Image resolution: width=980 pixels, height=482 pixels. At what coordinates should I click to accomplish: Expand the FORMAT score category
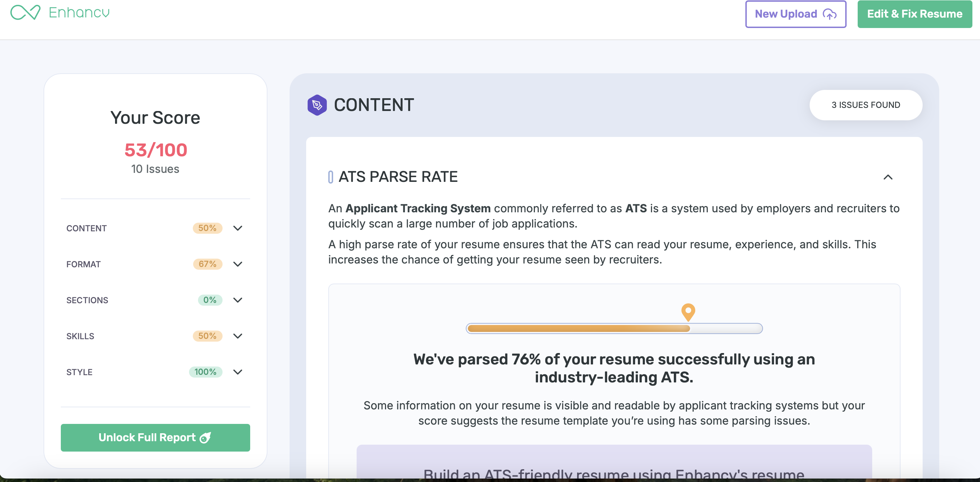click(x=238, y=264)
